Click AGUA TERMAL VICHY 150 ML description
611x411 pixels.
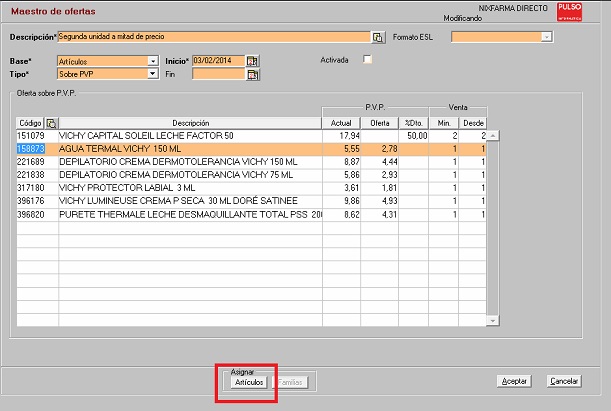coord(120,149)
